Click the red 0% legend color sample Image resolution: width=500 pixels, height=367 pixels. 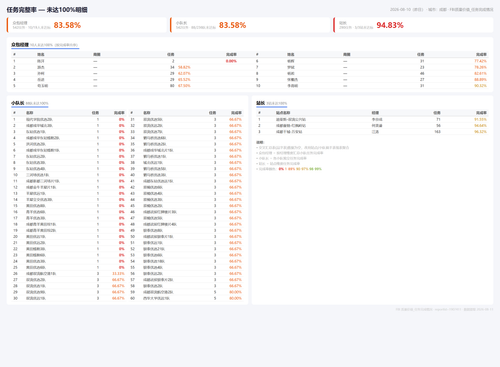click(281, 169)
